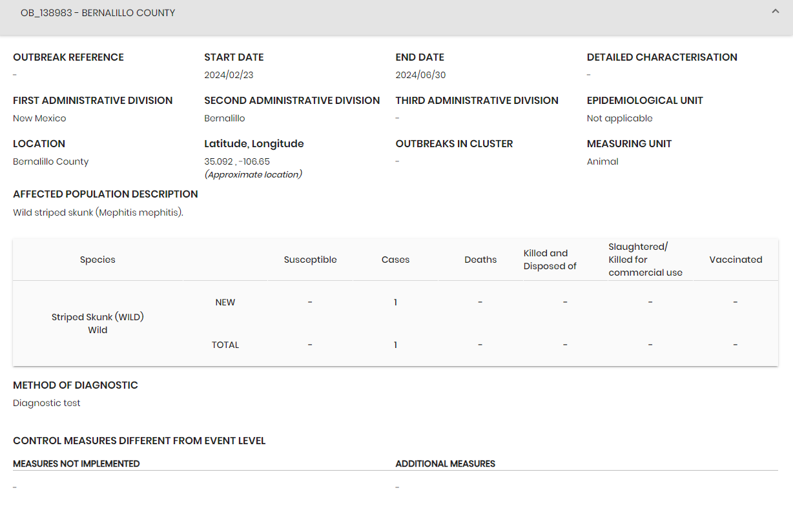Click New Mexico first administrative division
793x532 pixels.
39,118
